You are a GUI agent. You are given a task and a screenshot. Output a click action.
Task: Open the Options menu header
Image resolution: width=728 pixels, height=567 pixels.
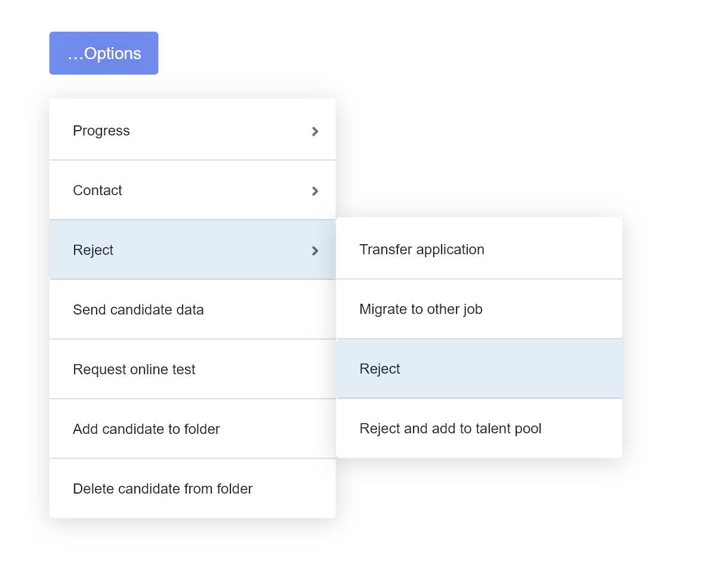[x=105, y=53]
